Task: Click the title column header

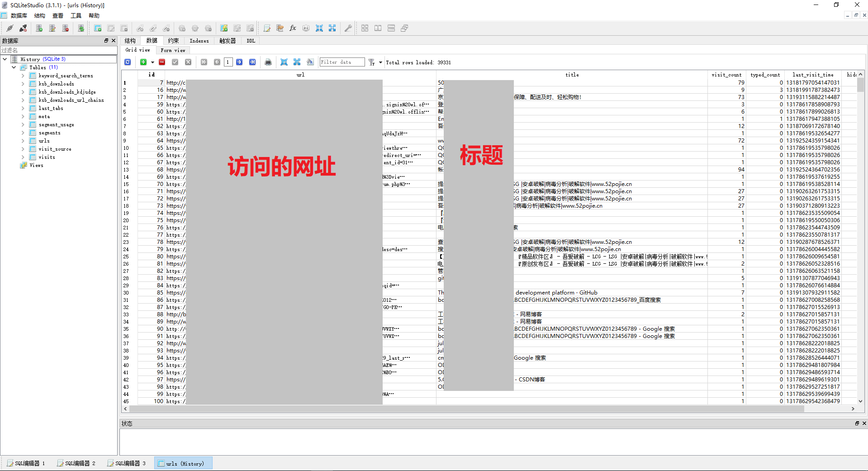Action: pos(572,75)
